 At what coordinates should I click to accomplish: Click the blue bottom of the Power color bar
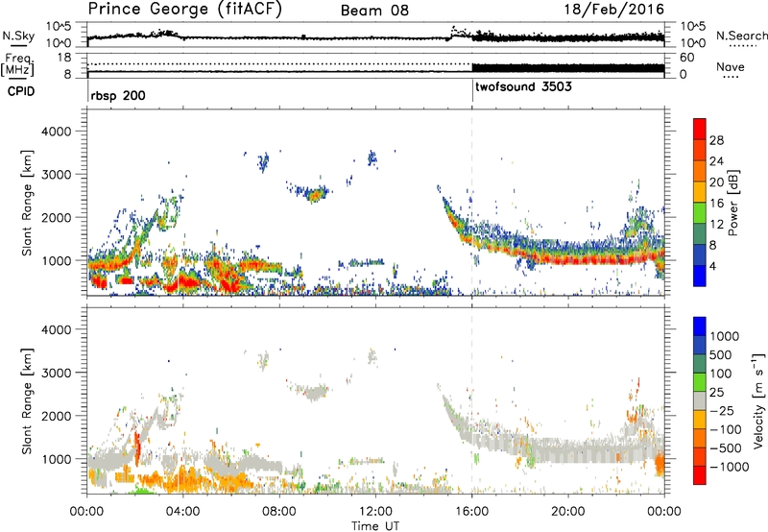pyautogui.click(x=700, y=277)
